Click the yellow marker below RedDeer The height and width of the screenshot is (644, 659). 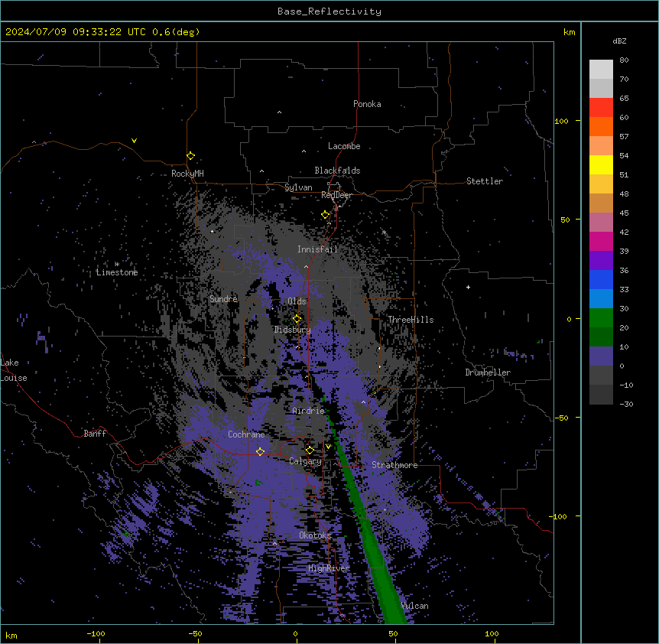(325, 215)
